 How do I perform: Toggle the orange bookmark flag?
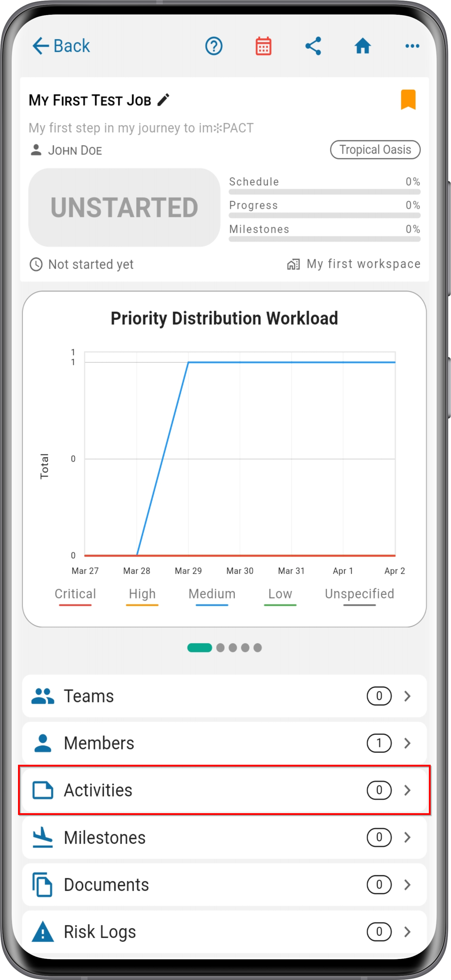(x=408, y=100)
